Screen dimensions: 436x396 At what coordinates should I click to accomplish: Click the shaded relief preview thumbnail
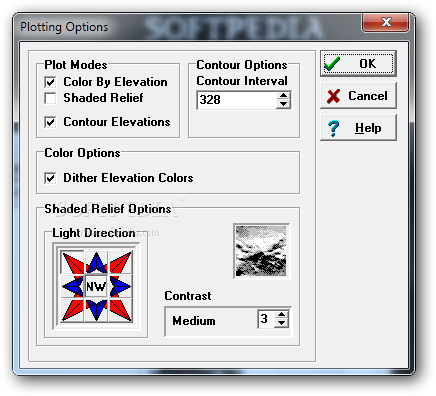[x=262, y=251]
